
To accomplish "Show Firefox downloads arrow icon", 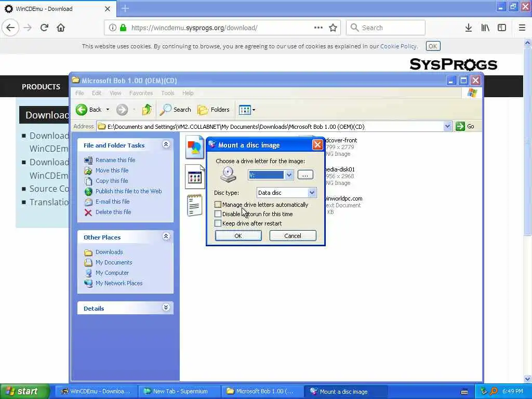I will (x=468, y=28).
